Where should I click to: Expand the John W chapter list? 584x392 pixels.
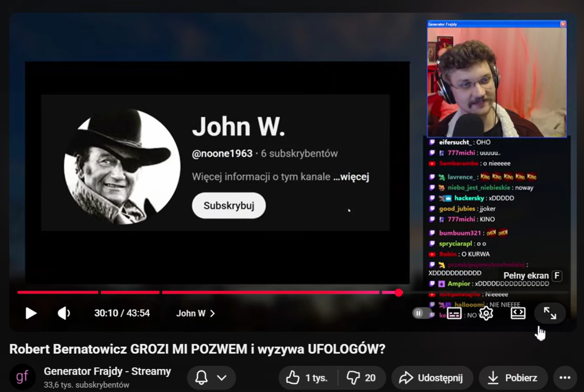[x=196, y=313]
